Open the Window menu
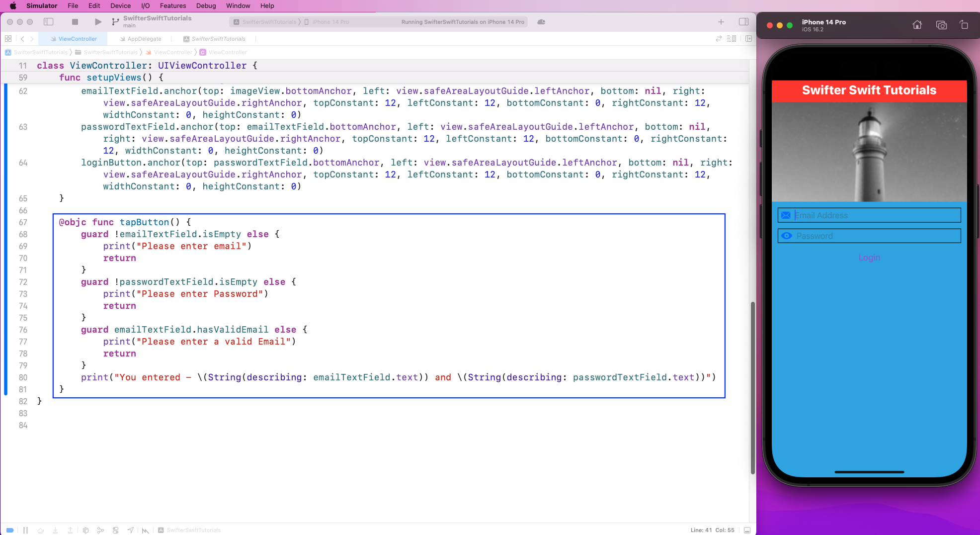980x535 pixels. point(238,5)
